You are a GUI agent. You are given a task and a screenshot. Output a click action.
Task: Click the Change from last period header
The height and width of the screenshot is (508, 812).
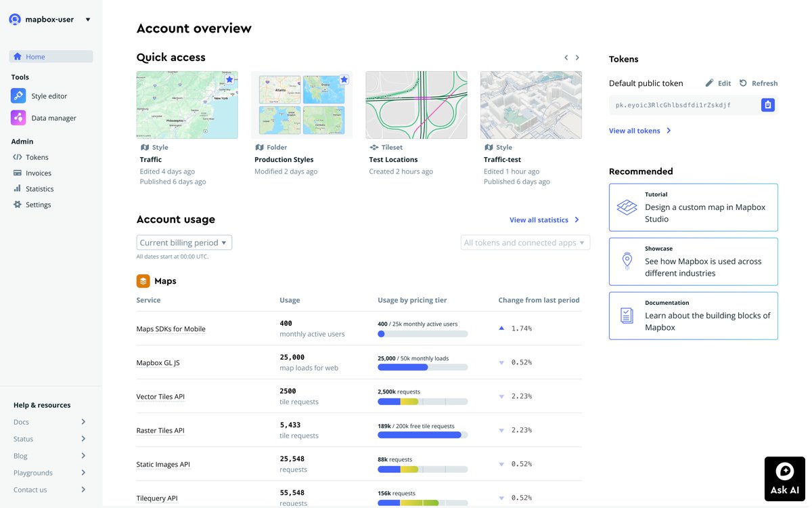[539, 300]
